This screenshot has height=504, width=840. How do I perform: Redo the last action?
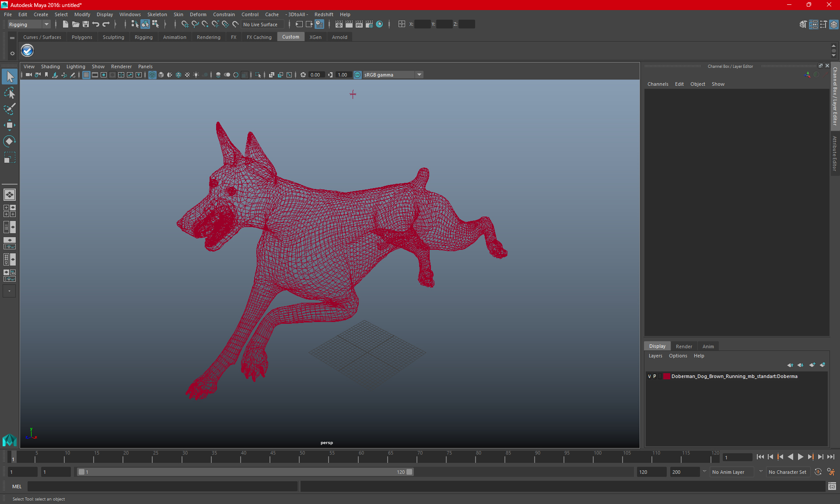point(105,24)
